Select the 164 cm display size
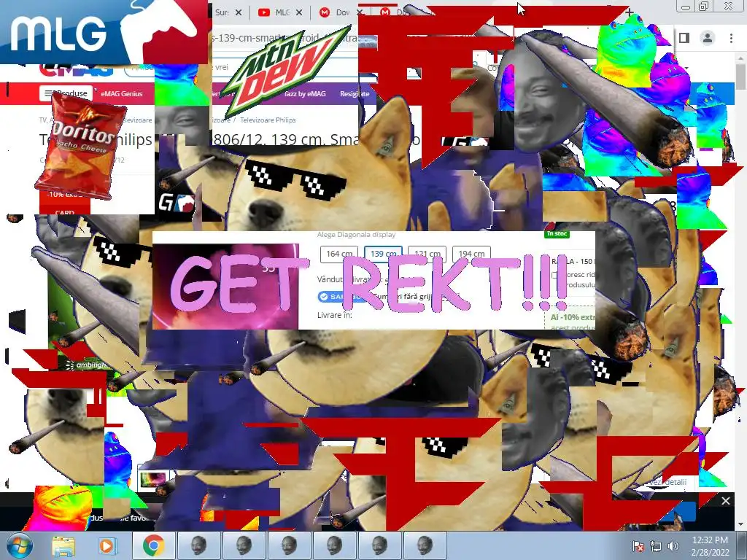Screen dimensions: 747x560 pyautogui.click(x=339, y=254)
